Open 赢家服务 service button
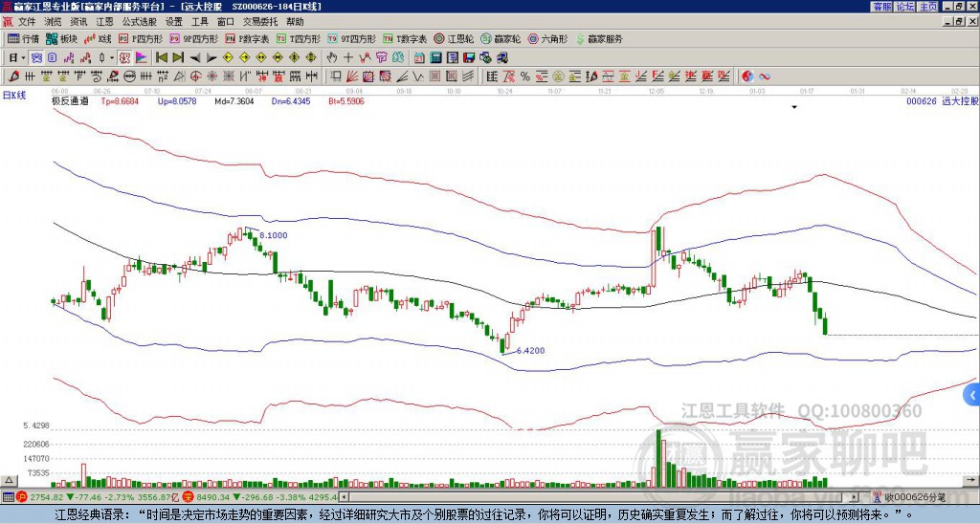 click(x=599, y=38)
